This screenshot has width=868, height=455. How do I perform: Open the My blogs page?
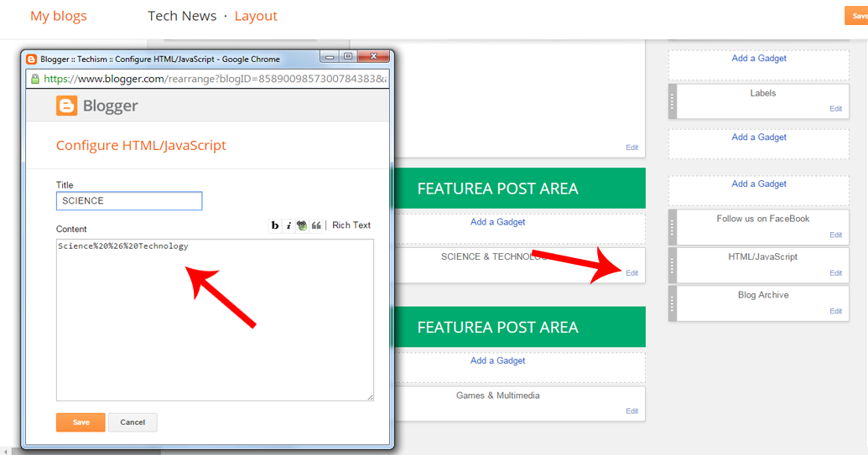[58, 16]
